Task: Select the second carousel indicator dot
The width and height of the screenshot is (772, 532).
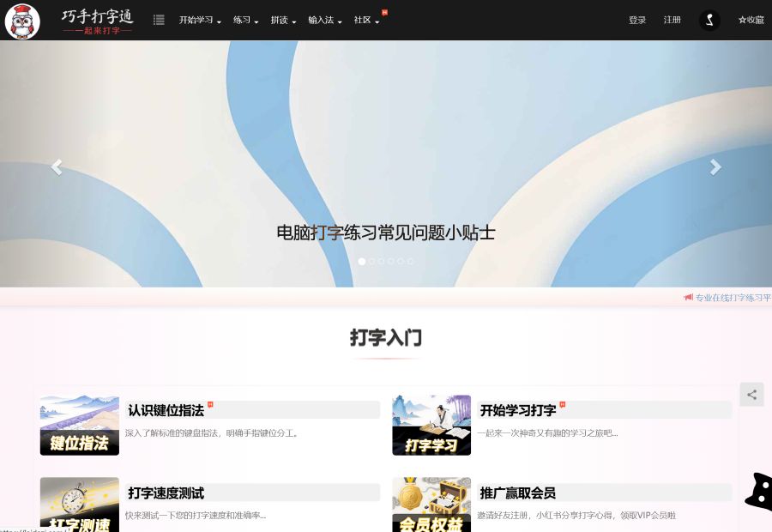Action: tap(371, 261)
